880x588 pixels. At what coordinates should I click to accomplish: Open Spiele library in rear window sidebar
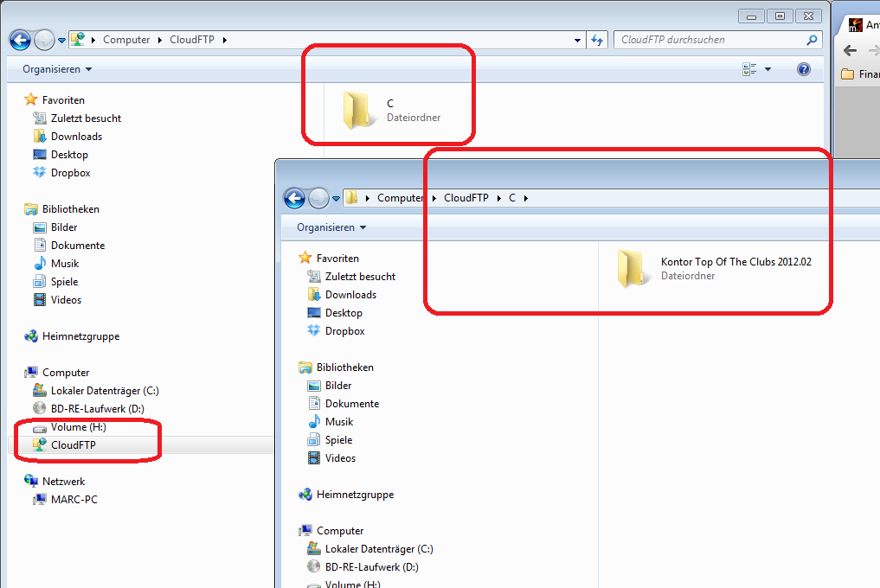(55, 282)
